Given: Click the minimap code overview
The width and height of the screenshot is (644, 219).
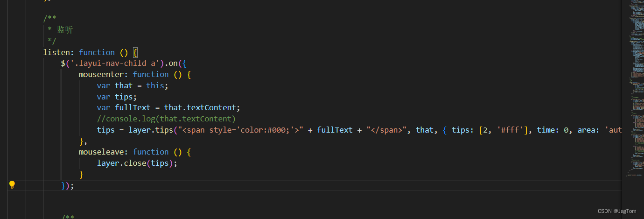Looking at the screenshot, I should click(633, 89).
